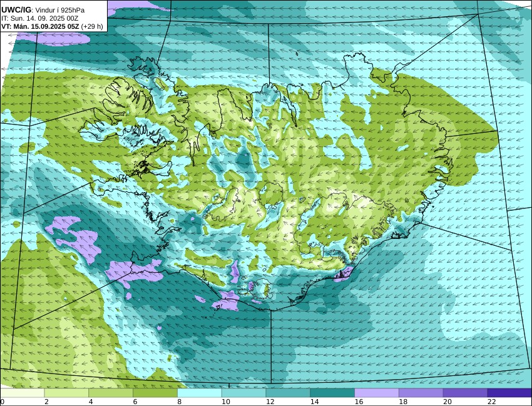Click the olive green 6–8 legend swatch

(x=155, y=393)
